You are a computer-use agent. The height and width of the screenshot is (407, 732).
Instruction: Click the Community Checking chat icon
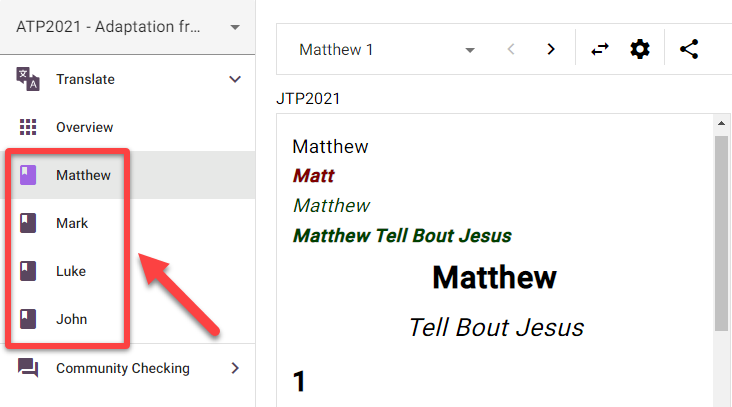click(x=28, y=368)
